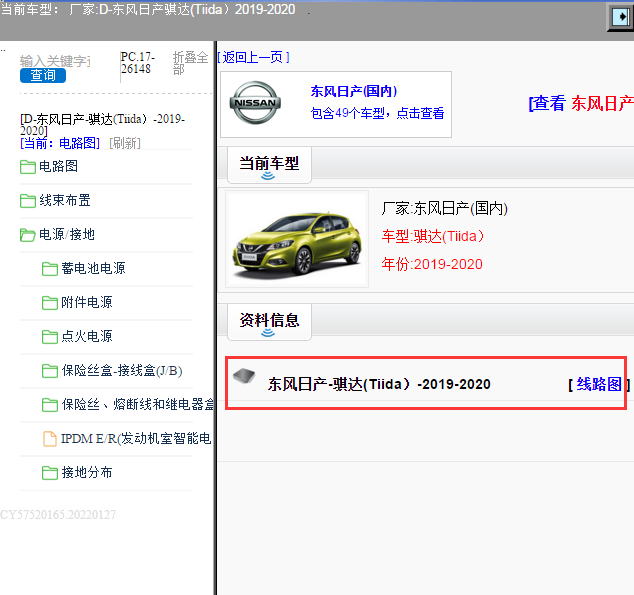Click the text 厂家:东风日产(国内)
Image resolution: width=634 pixels, height=595 pixels.
click(x=444, y=209)
